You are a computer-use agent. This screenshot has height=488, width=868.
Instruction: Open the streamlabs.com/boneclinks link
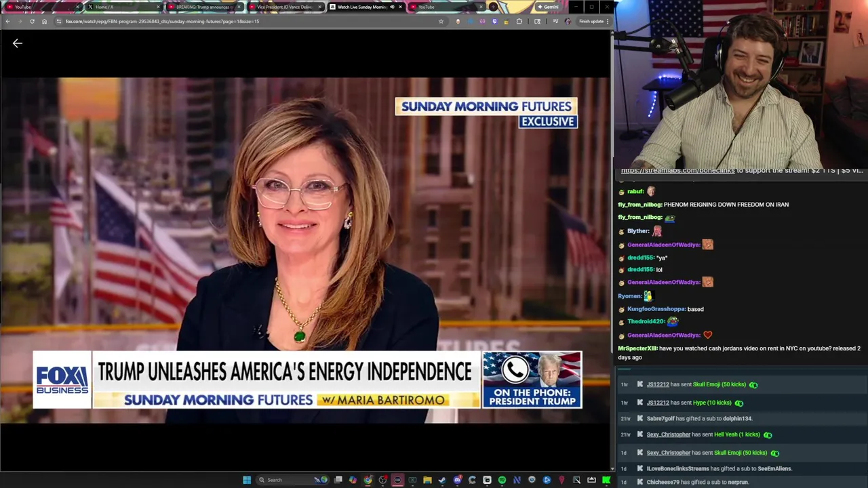[x=677, y=170]
